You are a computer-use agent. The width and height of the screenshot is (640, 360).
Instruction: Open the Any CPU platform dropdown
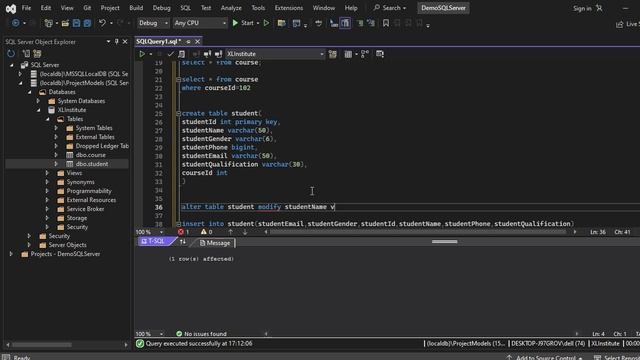[x=200, y=23]
